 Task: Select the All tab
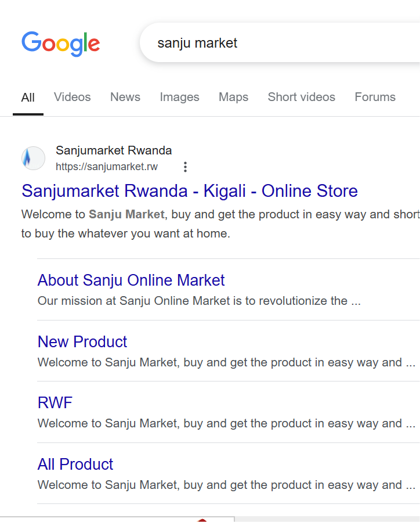[x=28, y=98]
